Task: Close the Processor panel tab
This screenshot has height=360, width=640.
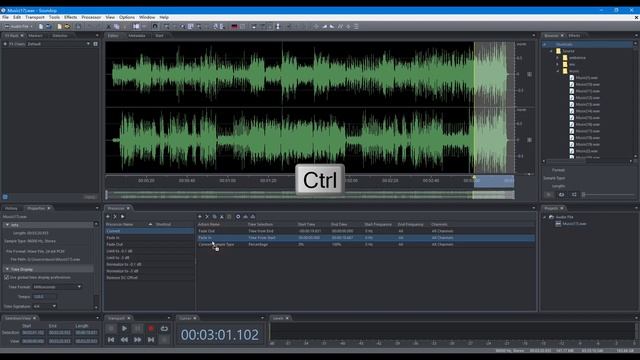Action: [128, 208]
